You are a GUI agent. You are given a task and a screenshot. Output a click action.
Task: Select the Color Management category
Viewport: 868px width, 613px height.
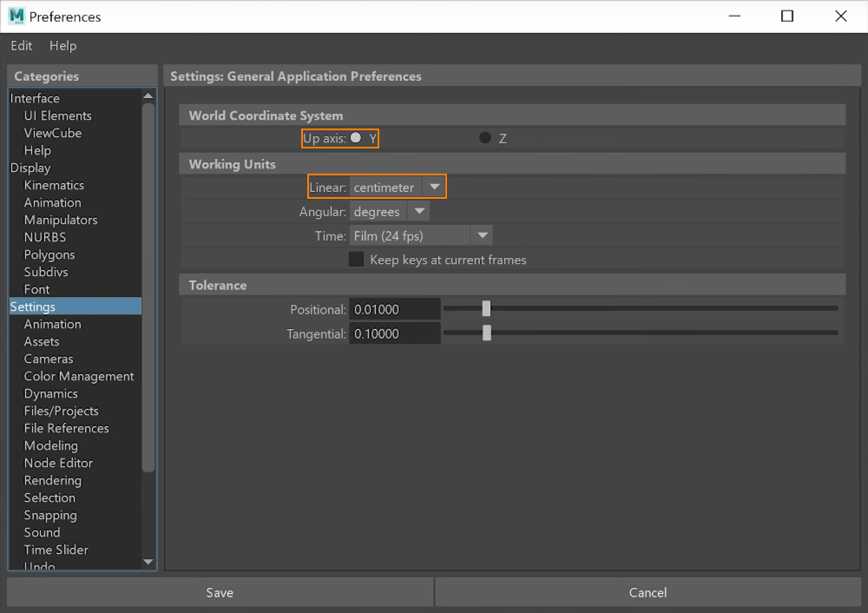pos(76,376)
